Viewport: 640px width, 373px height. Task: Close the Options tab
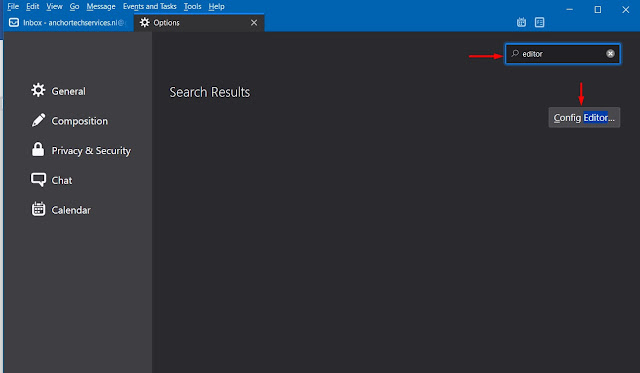[254, 22]
